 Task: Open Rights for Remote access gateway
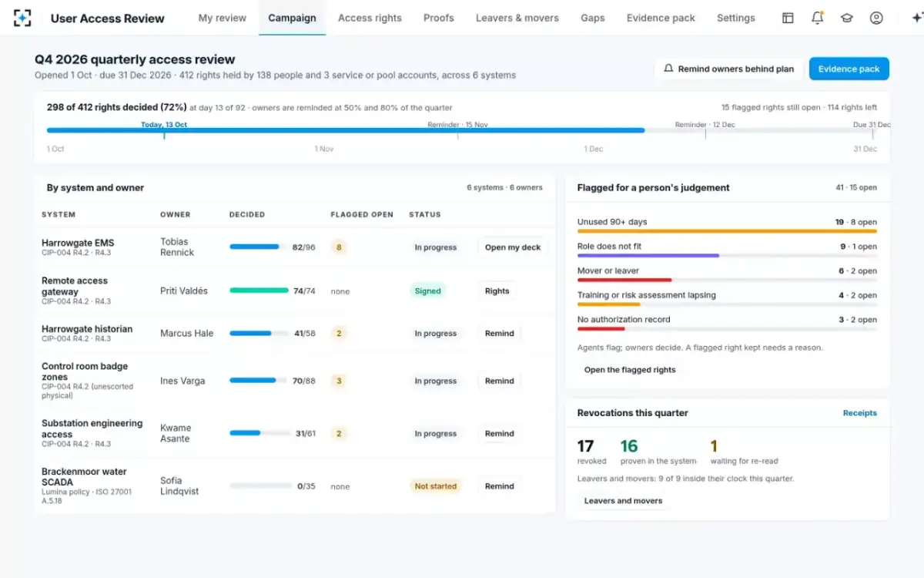[x=497, y=291]
